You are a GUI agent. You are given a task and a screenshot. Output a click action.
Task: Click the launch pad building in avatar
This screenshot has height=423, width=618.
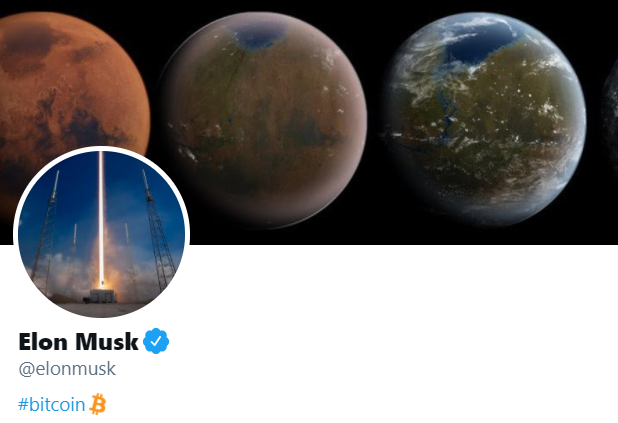click(x=102, y=296)
